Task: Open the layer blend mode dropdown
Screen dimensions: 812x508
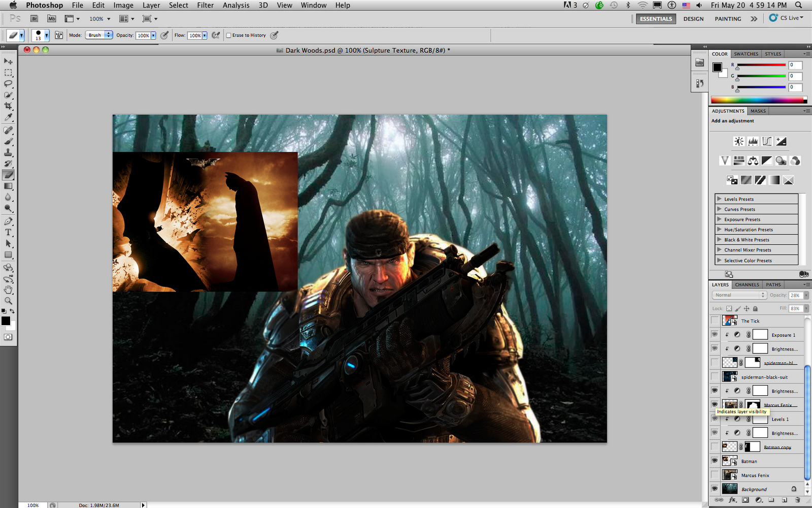Action: [738, 295]
